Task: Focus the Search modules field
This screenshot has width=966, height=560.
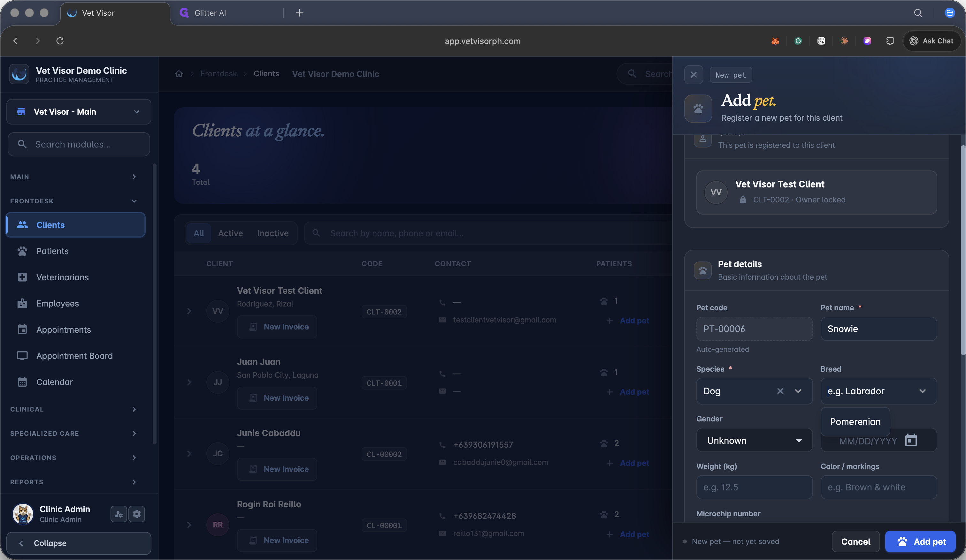Action: click(79, 144)
